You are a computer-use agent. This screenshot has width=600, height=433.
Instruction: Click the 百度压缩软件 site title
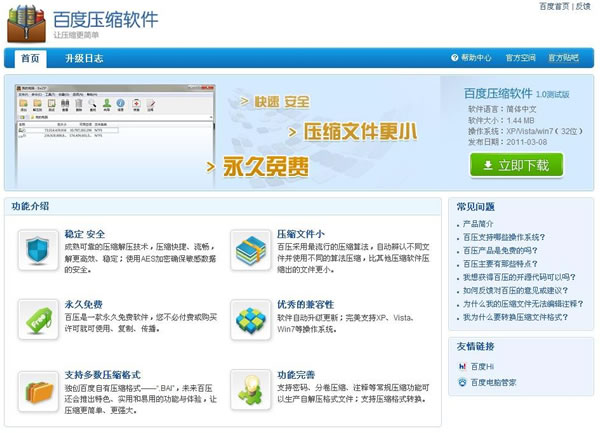pyautogui.click(x=105, y=19)
